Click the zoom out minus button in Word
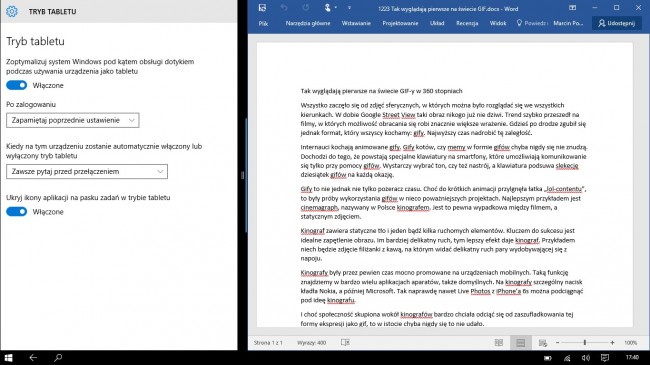This screenshot has height=365, width=650. coord(558,343)
